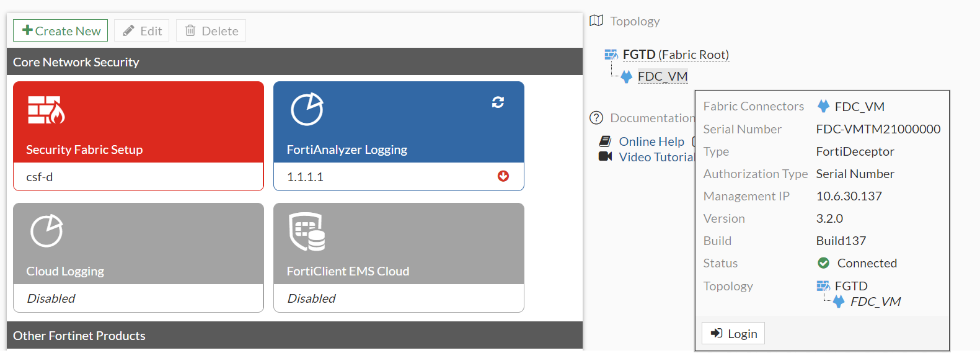The width and height of the screenshot is (980, 353).
Task: Click the FGTD Fabric Root device icon
Action: [611, 55]
